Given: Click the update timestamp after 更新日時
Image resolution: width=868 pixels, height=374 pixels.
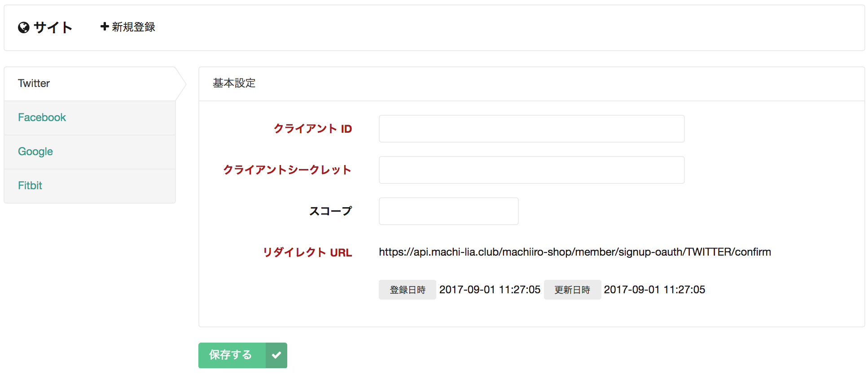Looking at the screenshot, I should pyautogui.click(x=654, y=290).
